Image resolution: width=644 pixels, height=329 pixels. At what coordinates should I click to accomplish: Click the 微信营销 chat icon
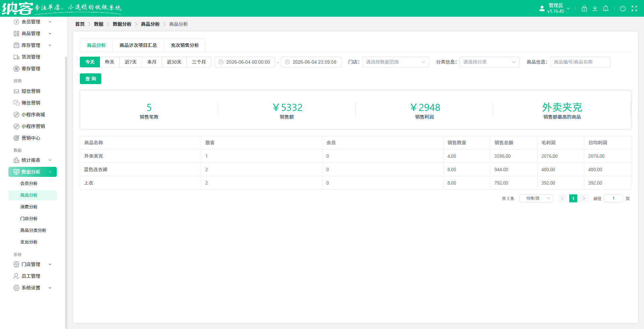(16, 103)
